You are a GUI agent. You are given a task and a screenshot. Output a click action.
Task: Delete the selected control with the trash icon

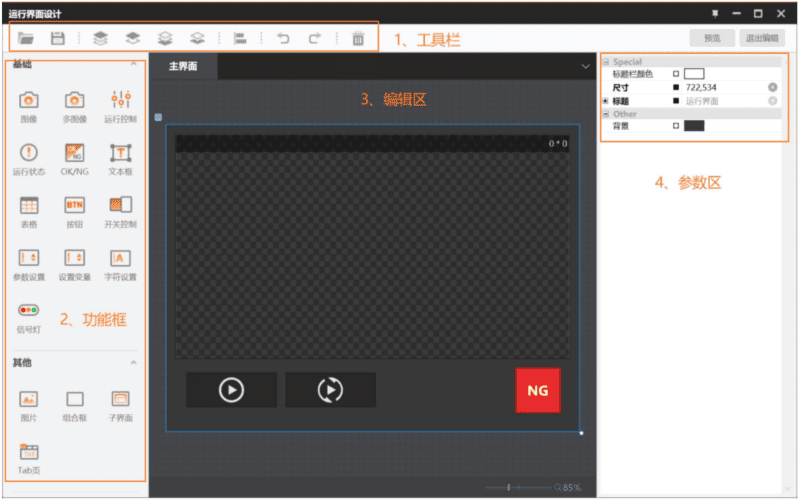(358, 38)
